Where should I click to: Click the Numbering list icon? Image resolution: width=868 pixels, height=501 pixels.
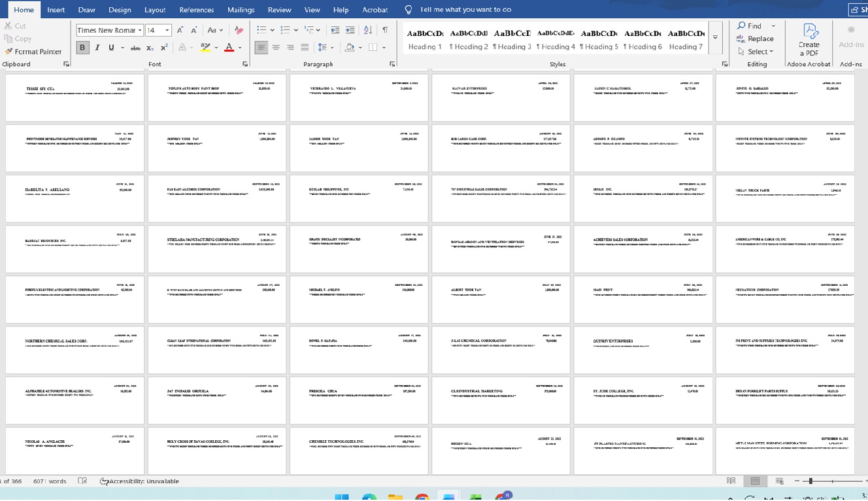285,30
